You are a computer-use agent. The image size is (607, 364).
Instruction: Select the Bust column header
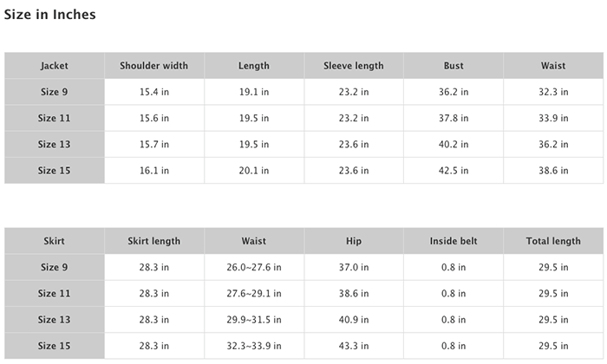(x=454, y=65)
